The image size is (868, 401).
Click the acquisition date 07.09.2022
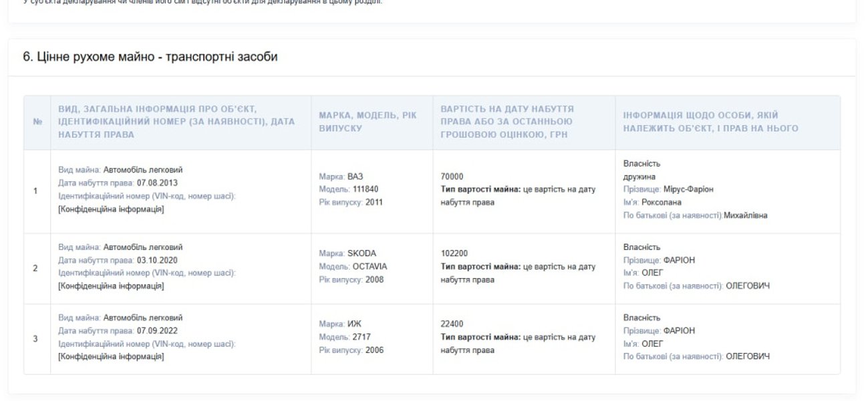[158, 331]
